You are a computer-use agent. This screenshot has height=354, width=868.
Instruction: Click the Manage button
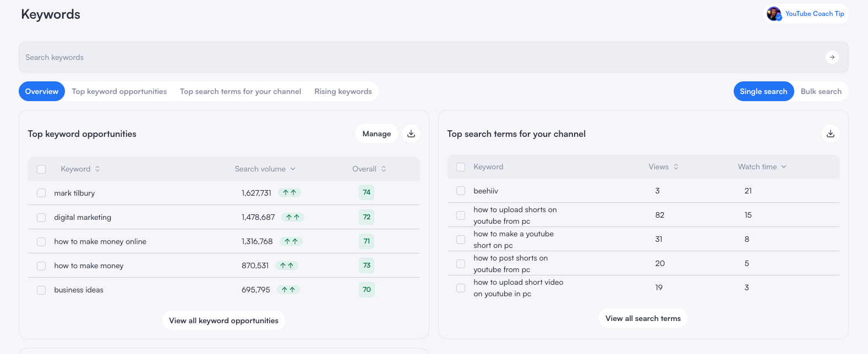(x=376, y=134)
